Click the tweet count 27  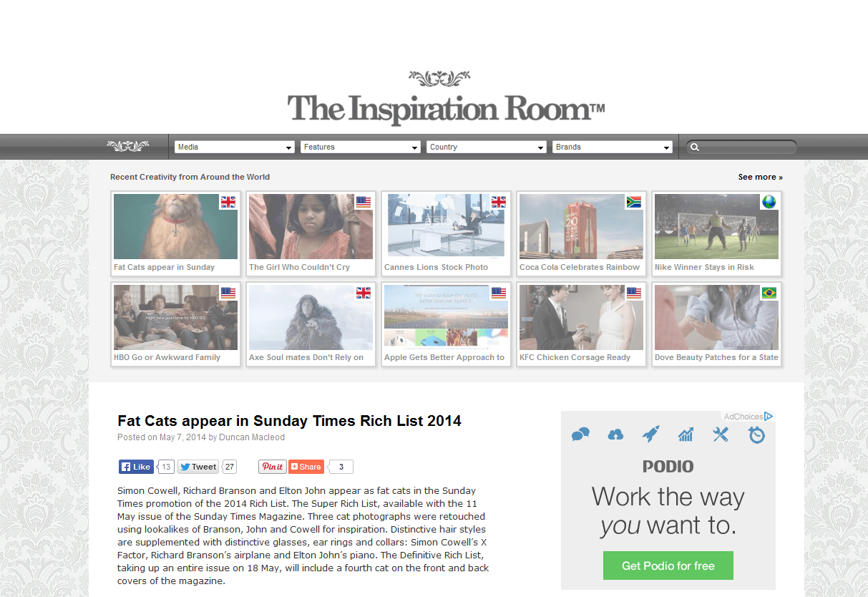(x=230, y=467)
